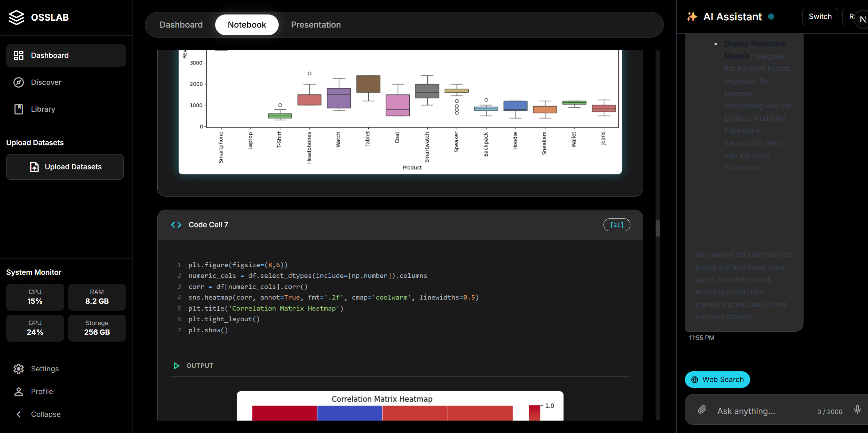868x433 pixels.
Task: Click the Upload Datasets button
Action: (65, 167)
